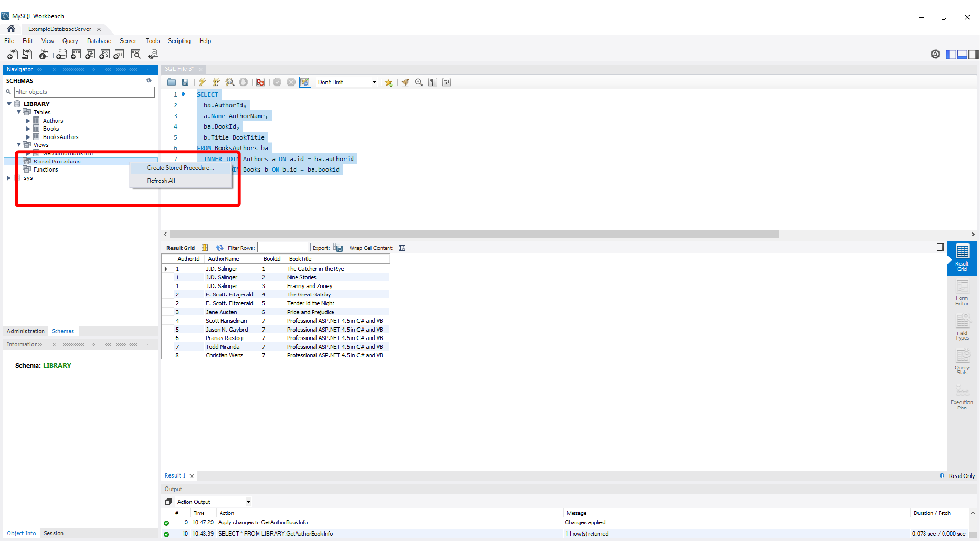Expand the BooksAuthors table node
The width and height of the screenshot is (980, 551).
tap(28, 137)
